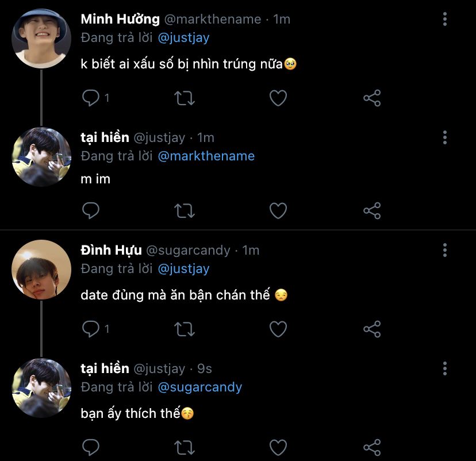View Minh Hưởng's profile picture

41,39
